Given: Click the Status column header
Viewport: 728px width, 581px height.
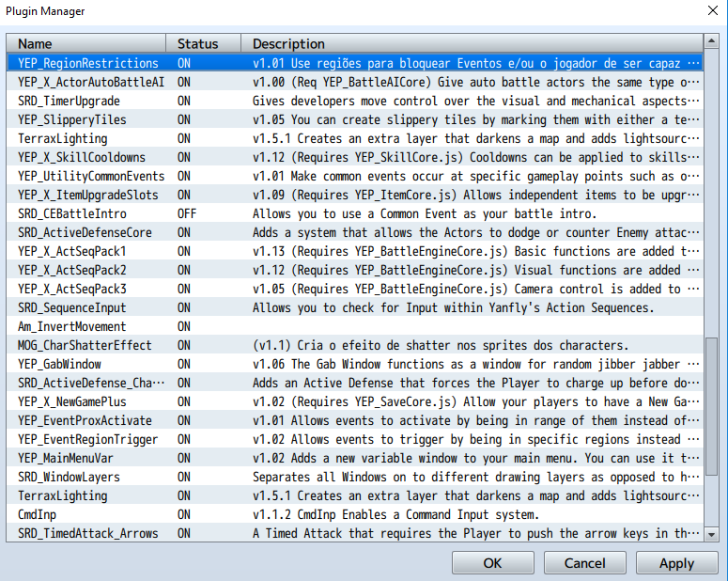Looking at the screenshot, I should pos(203,43).
